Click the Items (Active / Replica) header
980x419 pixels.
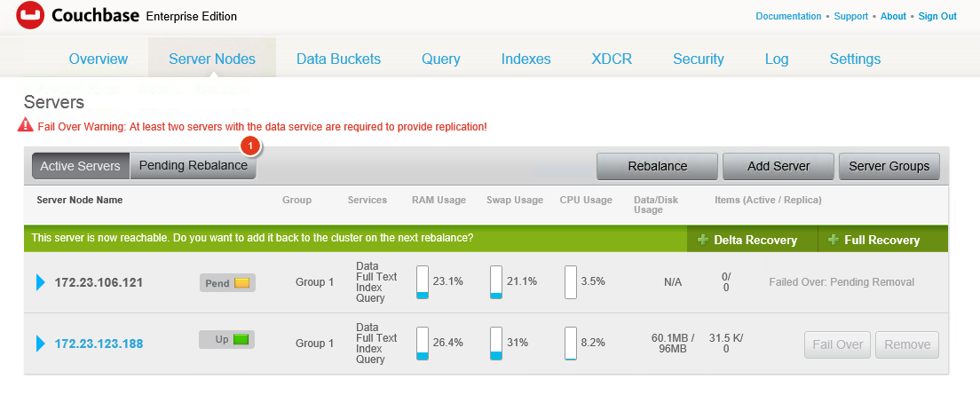click(x=768, y=200)
